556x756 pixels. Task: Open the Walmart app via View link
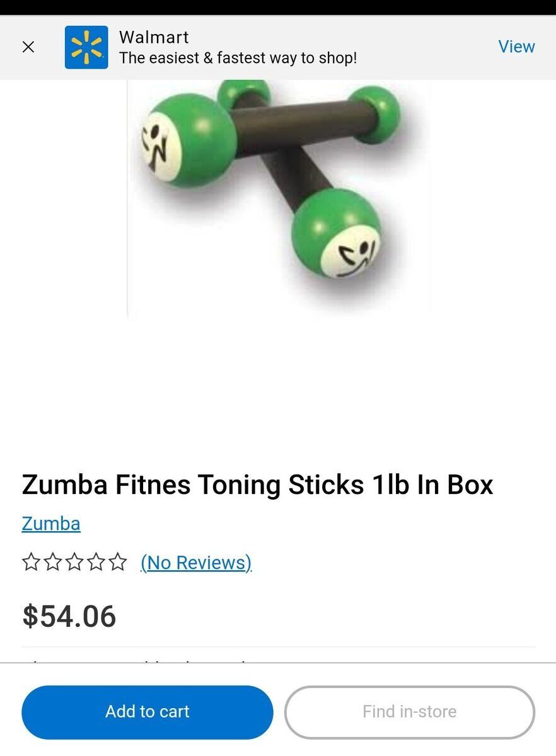pos(516,47)
